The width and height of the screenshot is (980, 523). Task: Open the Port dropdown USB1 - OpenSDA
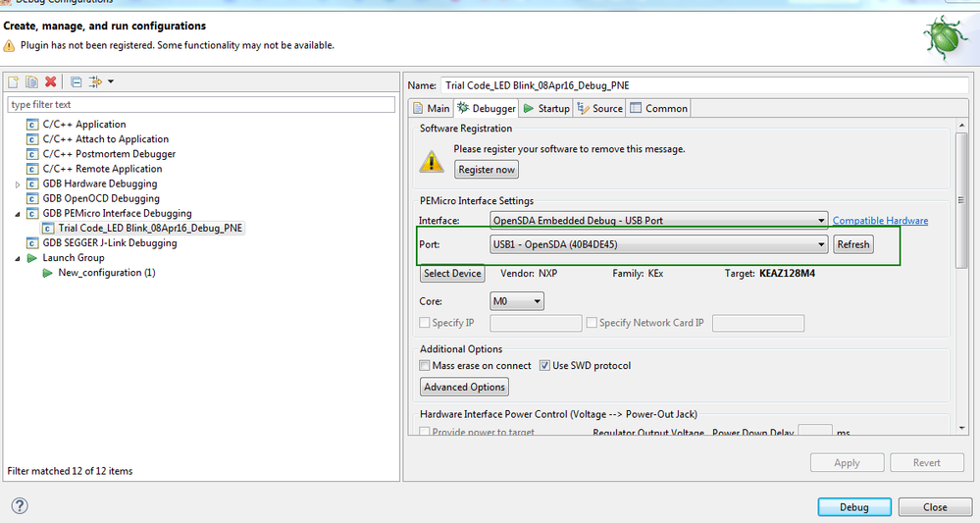659,244
